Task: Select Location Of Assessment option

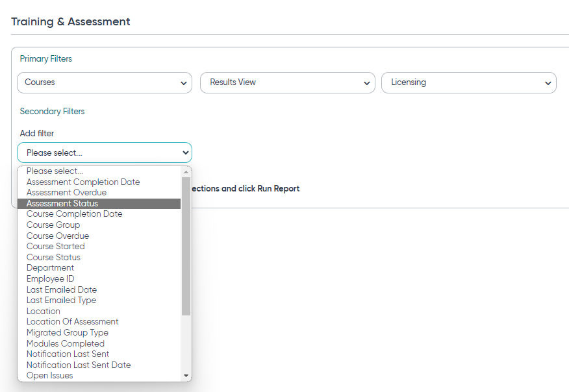Action: [99, 322]
